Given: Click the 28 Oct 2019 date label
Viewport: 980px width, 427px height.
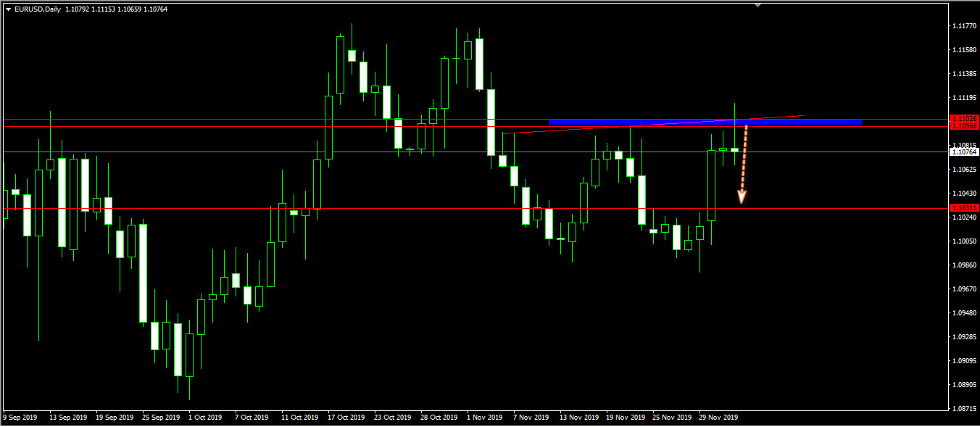Looking at the screenshot, I should point(440,418).
